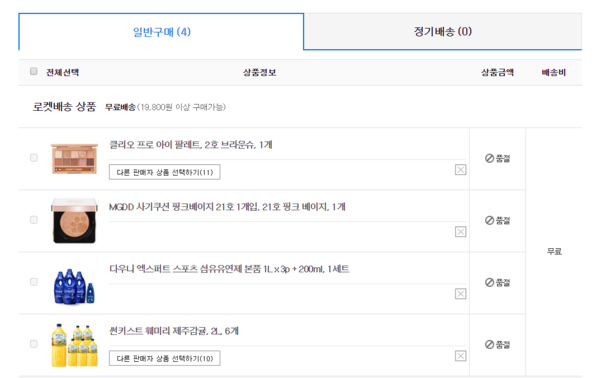The width and height of the screenshot is (601, 378).
Task: Remove the 클리오 프로 아이 팔레트 item with X icon
Action: [460, 169]
